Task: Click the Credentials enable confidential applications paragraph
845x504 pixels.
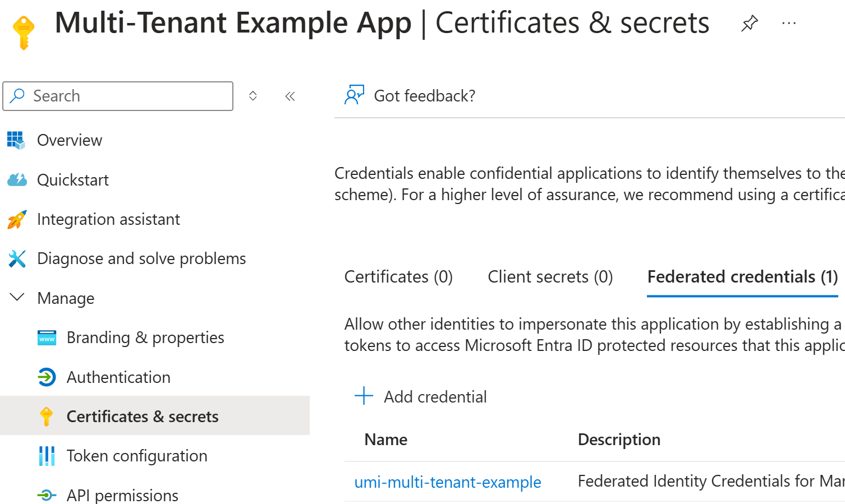Action: pos(590,184)
